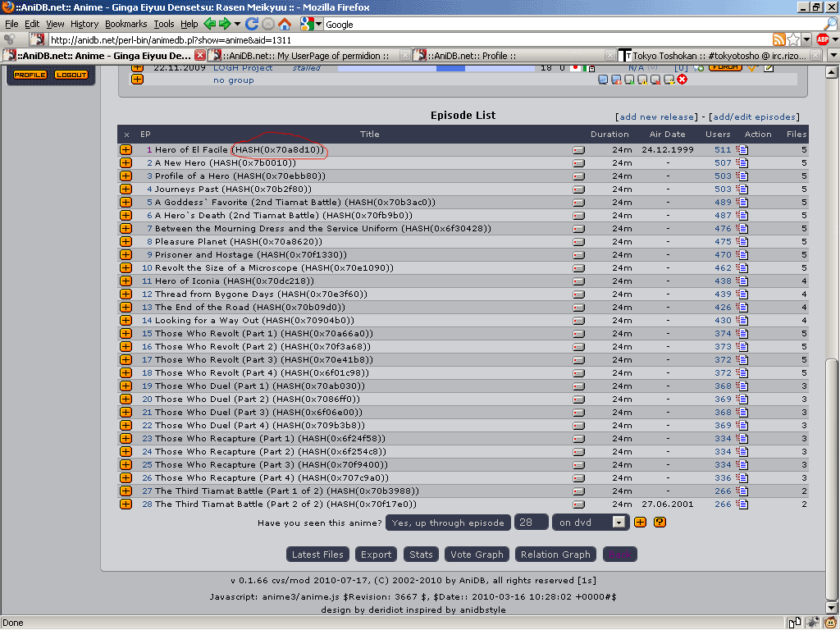
Task: Click Firefox home toolbar button
Action: tap(285, 25)
